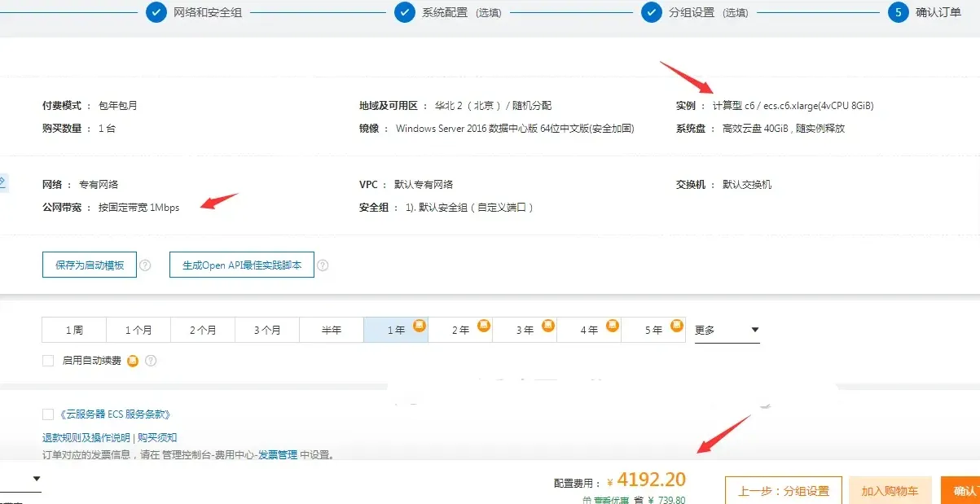Click discount badge on 3年 option
The width and height of the screenshot is (980, 504).
coord(547,325)
